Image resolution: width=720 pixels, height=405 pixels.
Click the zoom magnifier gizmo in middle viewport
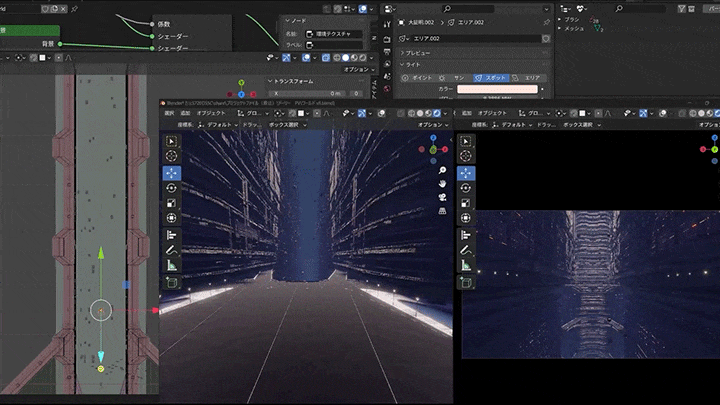[442, 170]
